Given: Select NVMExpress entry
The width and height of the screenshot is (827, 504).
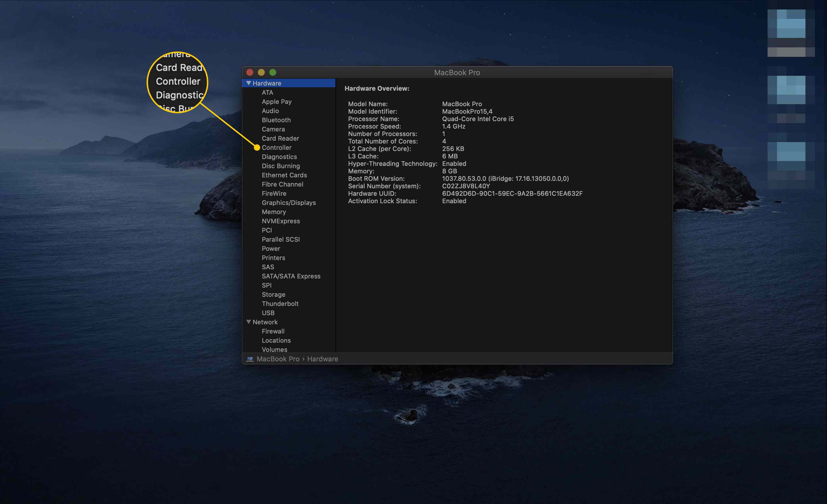Looking at the screenshot, I should (281, 221).
